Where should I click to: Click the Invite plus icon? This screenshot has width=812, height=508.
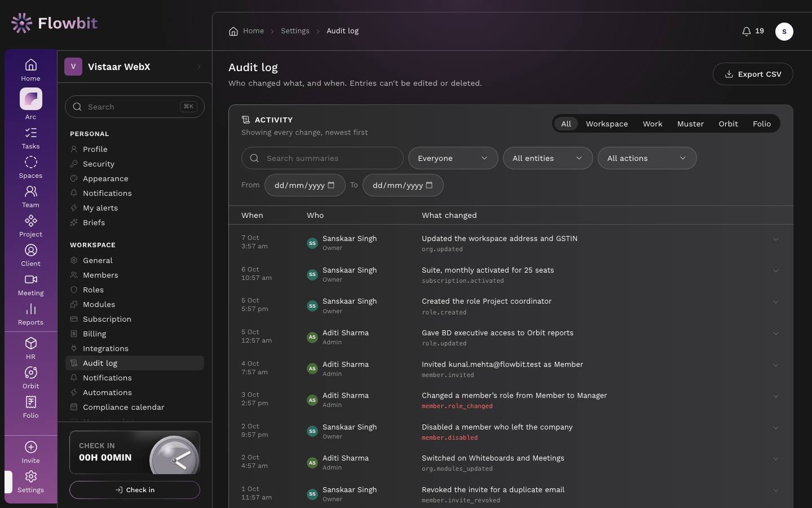[31, 447]
